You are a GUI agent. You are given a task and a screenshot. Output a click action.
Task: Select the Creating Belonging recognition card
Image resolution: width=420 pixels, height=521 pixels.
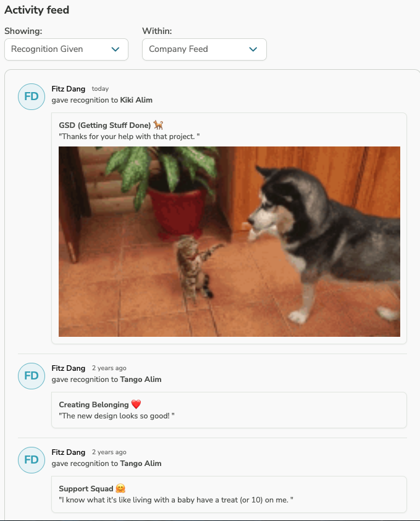pyautogui.click(x=229, y=410)
